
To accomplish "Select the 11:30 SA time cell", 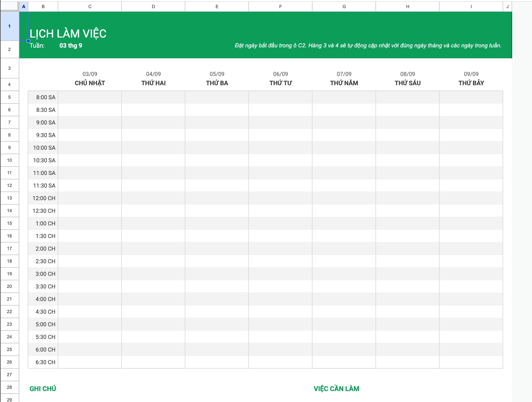I will click(x=43, y=186).
